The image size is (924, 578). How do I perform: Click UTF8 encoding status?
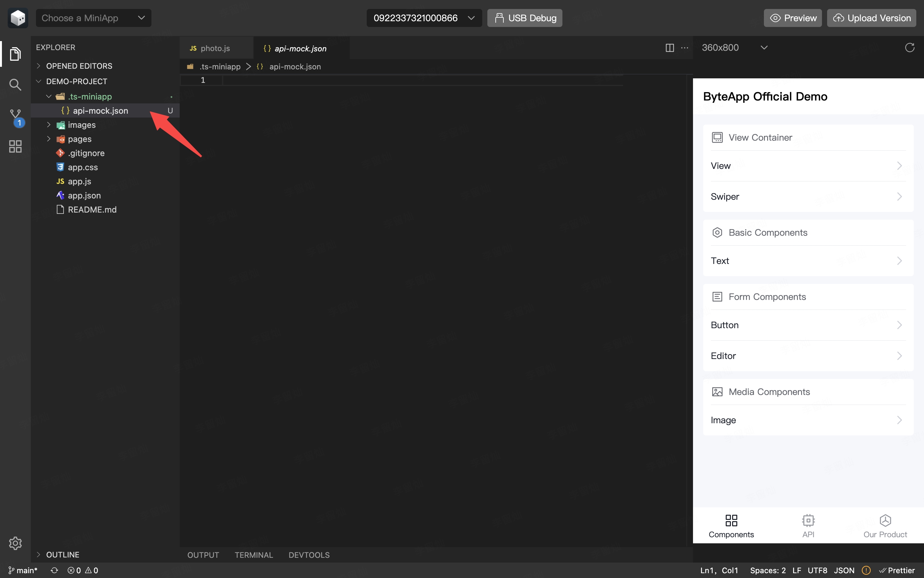coord(817,570)
